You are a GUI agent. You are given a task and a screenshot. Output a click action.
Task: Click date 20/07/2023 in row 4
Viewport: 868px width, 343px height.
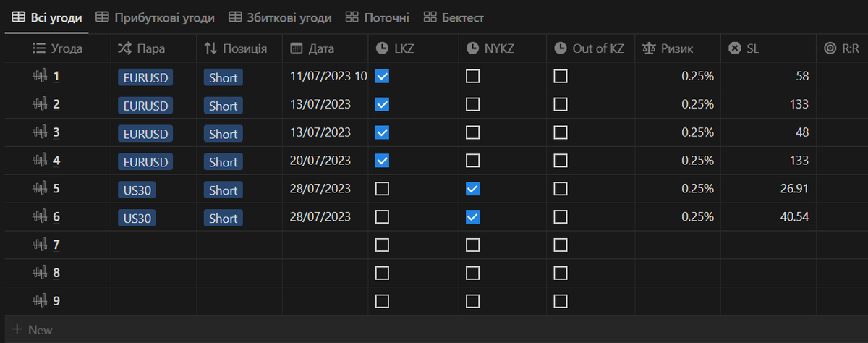coord(320,160)
